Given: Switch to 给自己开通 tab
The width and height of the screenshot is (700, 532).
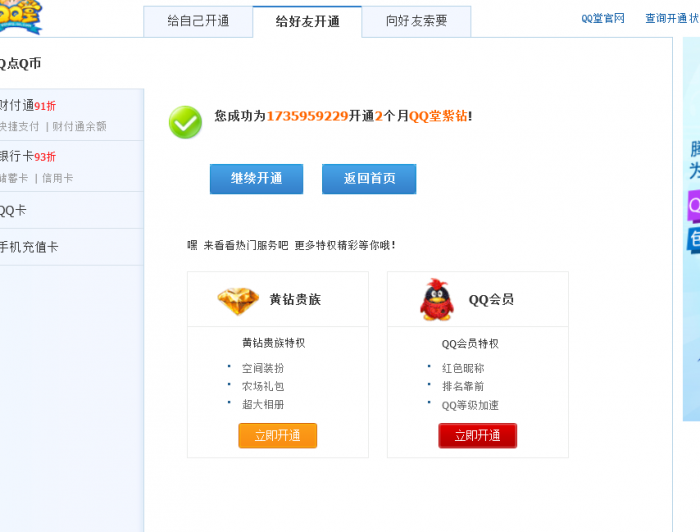Looking at the screenshot, I should pyautogui.click(x=198, y=21).
